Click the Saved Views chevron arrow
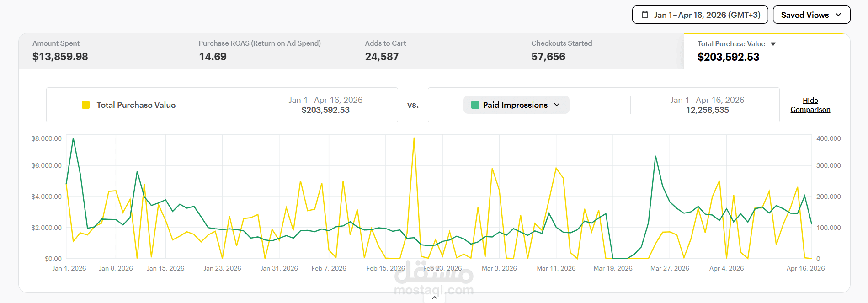This screenshot has width=868, height=303. [838, 15]
